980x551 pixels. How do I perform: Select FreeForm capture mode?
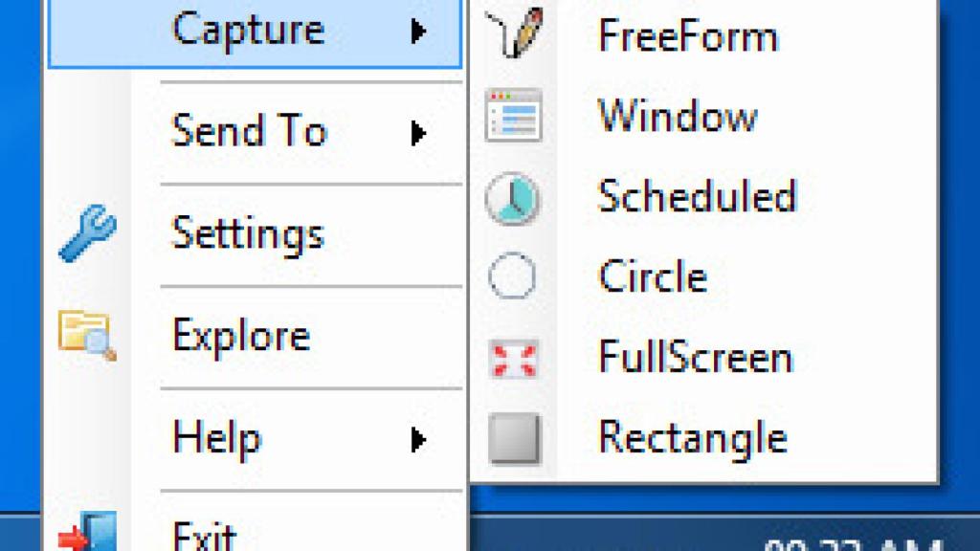point(687,35)
